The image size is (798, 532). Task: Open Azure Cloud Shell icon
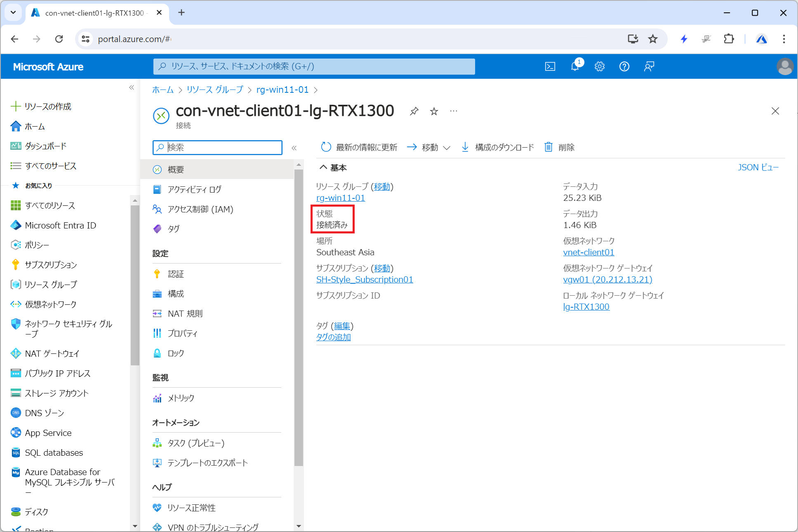550,66
